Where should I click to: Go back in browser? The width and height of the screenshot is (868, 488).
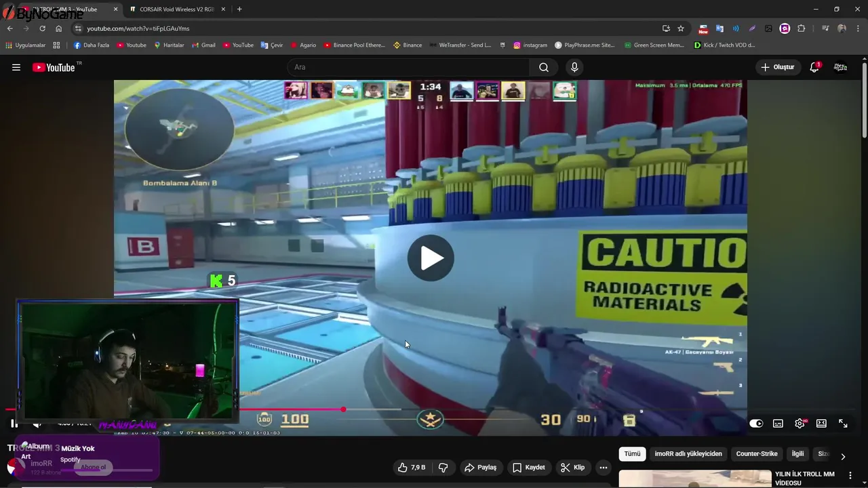coord(9,28)
